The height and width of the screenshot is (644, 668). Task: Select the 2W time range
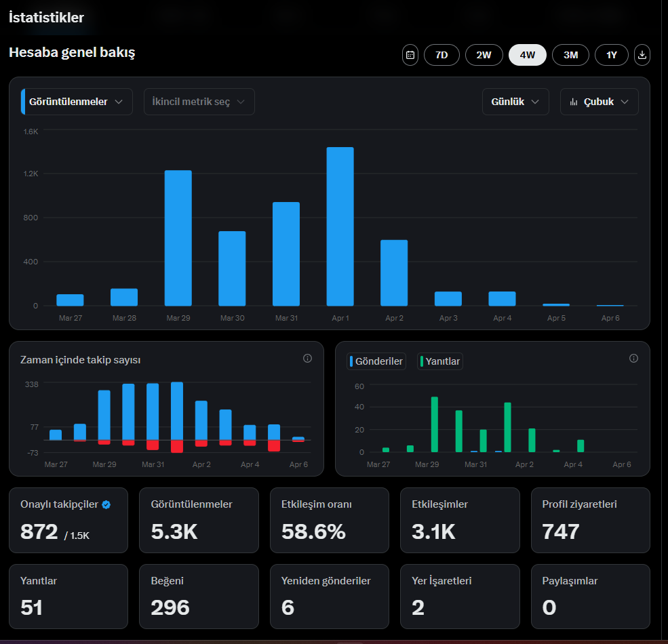484,55
